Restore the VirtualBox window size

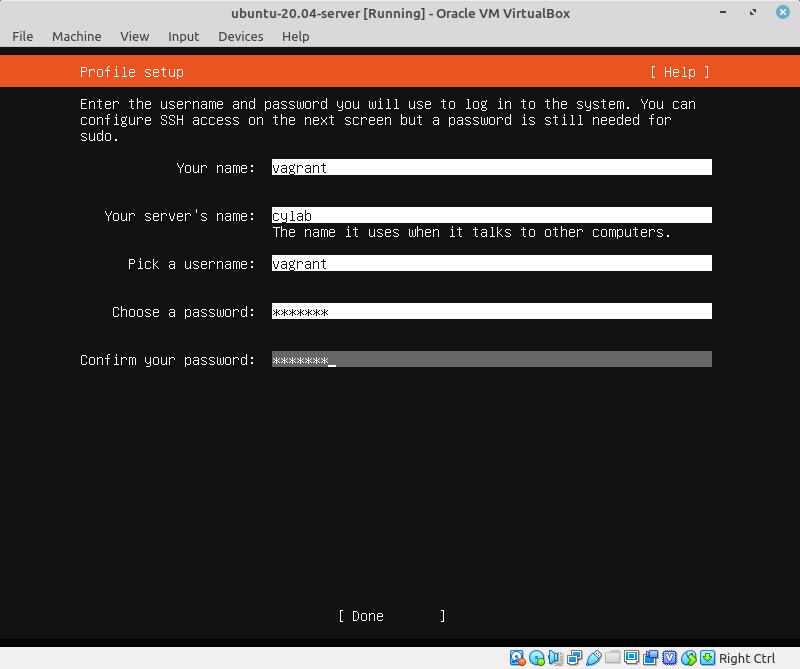pyautogui.click(x=753, y=12)
